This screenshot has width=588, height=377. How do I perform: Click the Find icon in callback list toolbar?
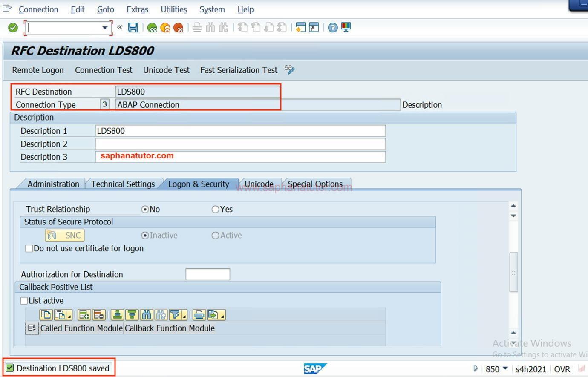147,315
